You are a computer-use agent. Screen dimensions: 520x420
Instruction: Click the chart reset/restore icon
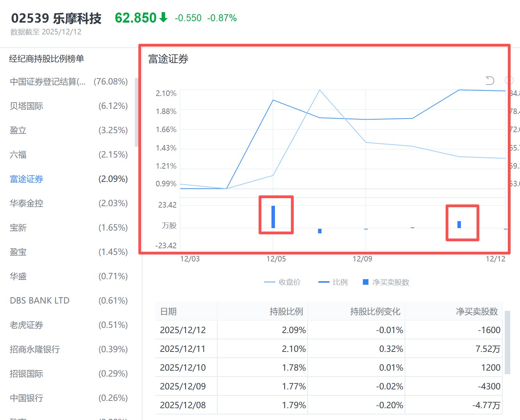pyautogui.click(x=490, y=80)
